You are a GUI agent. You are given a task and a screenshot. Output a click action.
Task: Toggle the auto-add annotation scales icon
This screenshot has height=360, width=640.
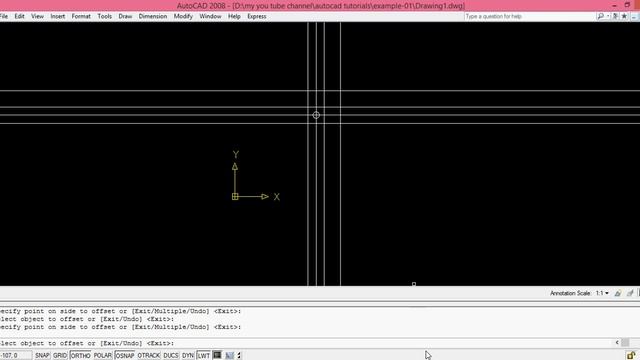(630, 293)
